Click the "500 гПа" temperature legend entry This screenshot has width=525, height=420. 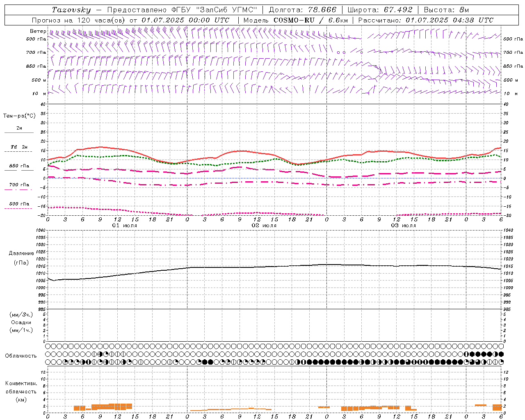click(19, 204)
